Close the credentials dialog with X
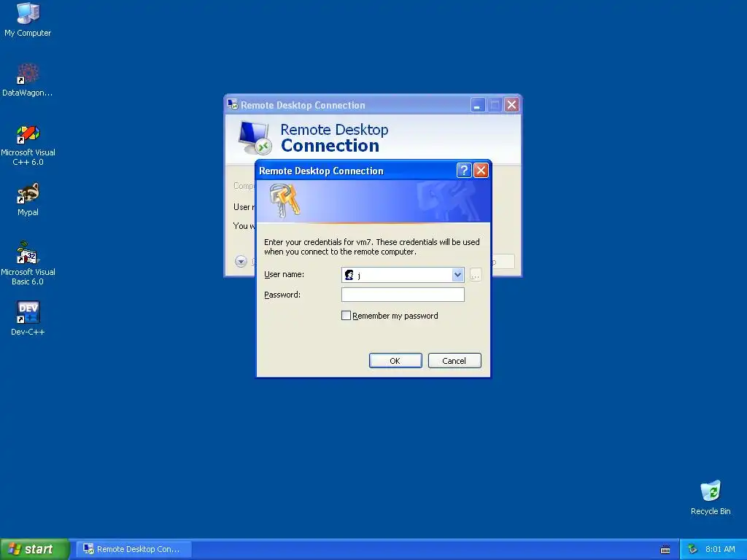Viewport: 747px width, 560px height. [481, 171]
